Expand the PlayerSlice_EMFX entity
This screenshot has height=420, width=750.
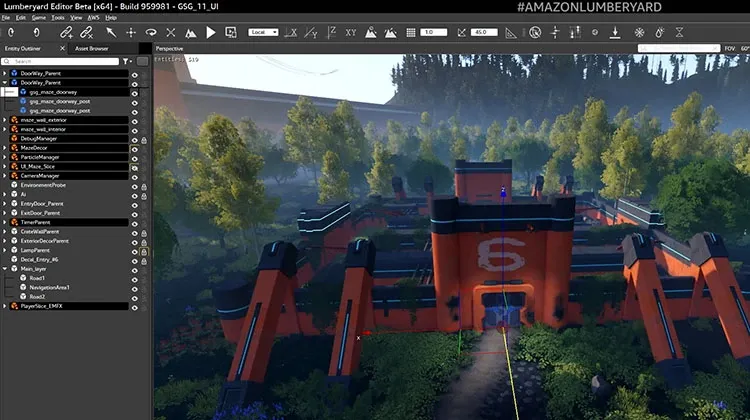pyautogui.click(x=5, y=306)
